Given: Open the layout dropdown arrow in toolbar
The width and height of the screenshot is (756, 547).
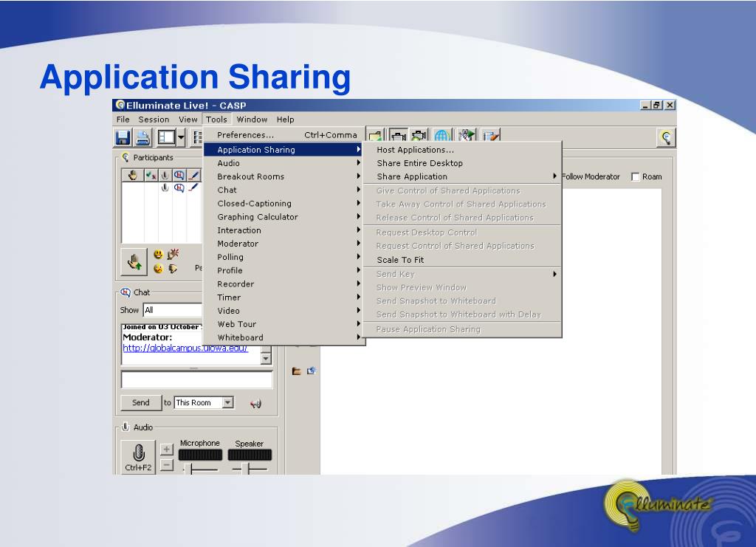Looking at the screenshot, I should tap(181, 138).
